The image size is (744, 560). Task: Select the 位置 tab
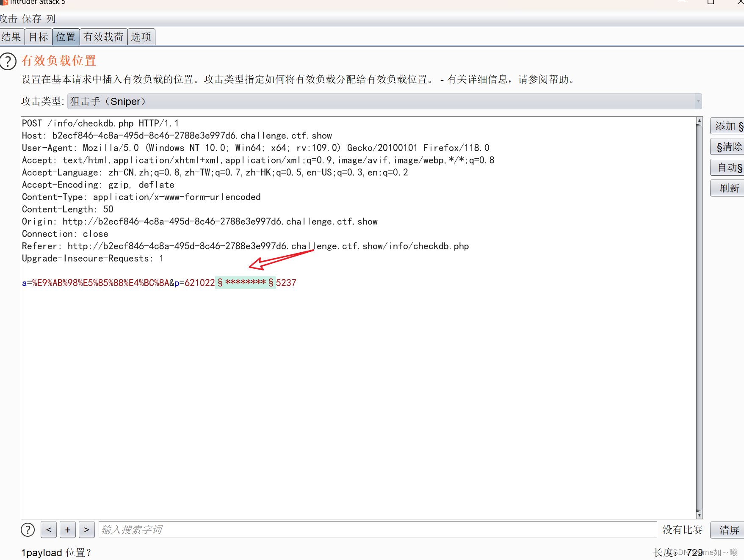click(x=66, y=37)
